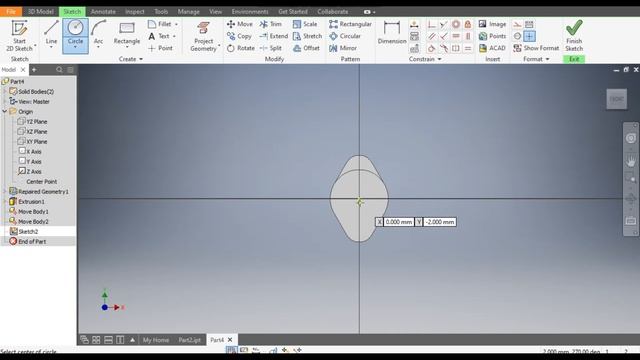This screenshot has width=640, height=360.
Task: Rotate sketch geometry
Action: (241, 48)
